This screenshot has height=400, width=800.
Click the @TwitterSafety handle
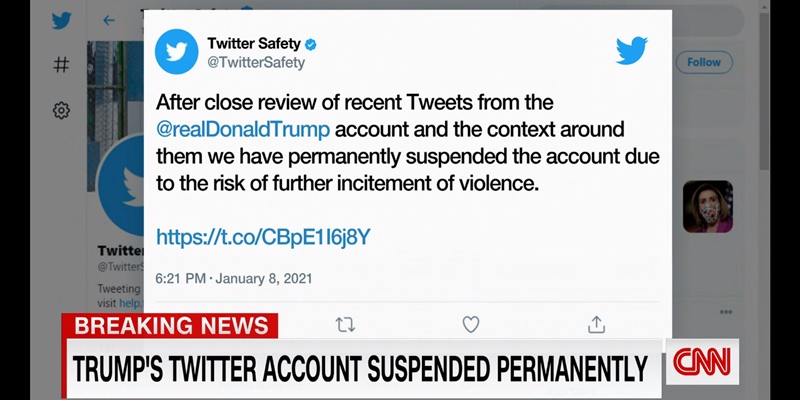(x=256, y=63)
